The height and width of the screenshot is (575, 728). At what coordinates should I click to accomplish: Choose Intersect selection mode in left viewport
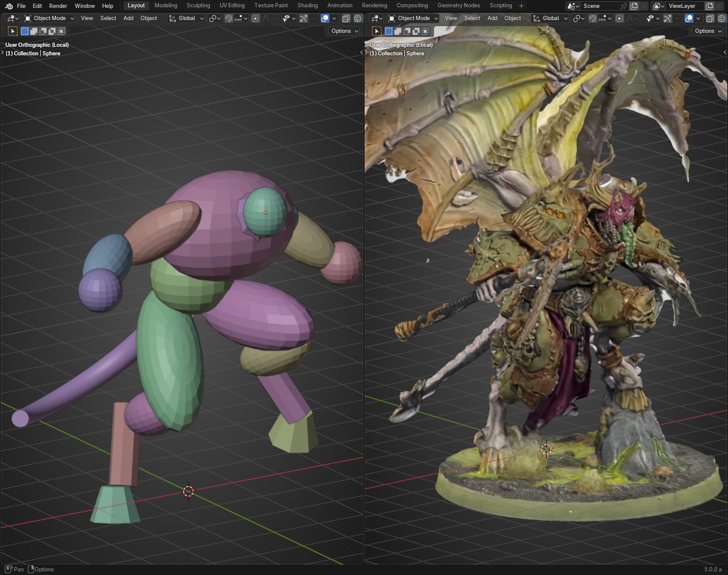pos(61,31)
